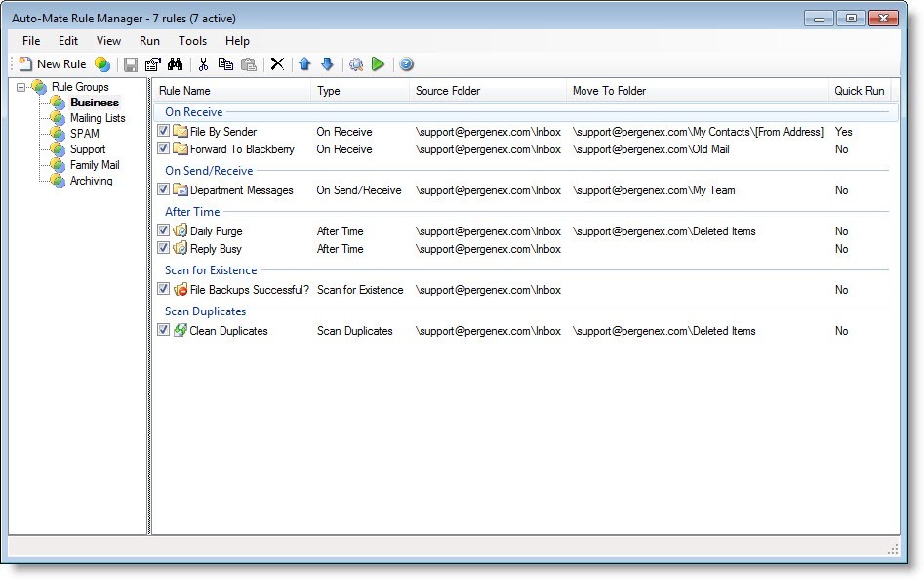Create a New Rule from the toolbar
The image size is (924, 580).
(53, 63)
